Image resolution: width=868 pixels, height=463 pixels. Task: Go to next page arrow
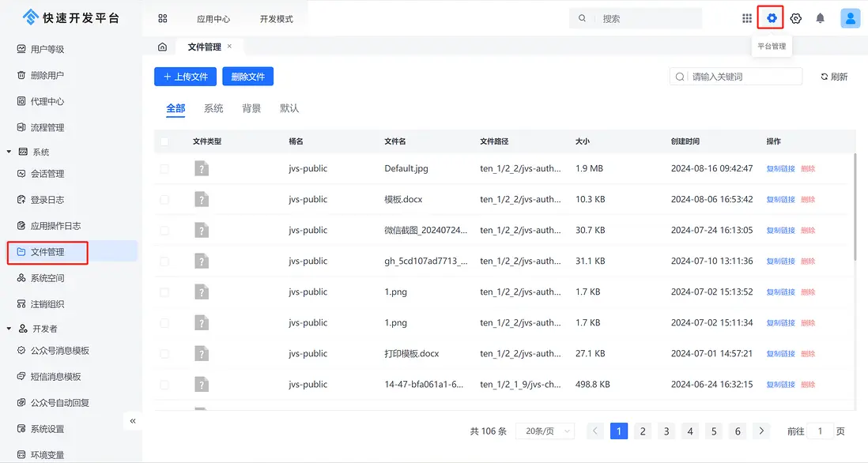pos(761,431)
